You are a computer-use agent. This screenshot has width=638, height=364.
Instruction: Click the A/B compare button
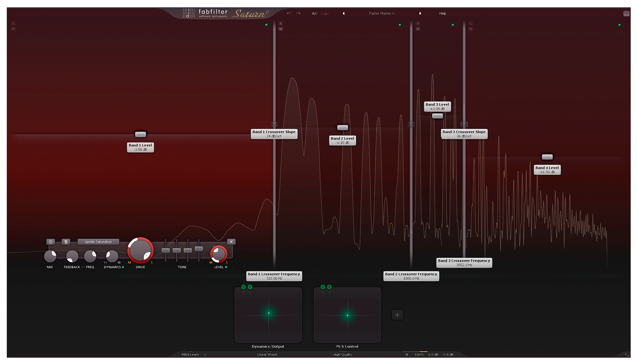pyautogui.click(x=314, y=14)
